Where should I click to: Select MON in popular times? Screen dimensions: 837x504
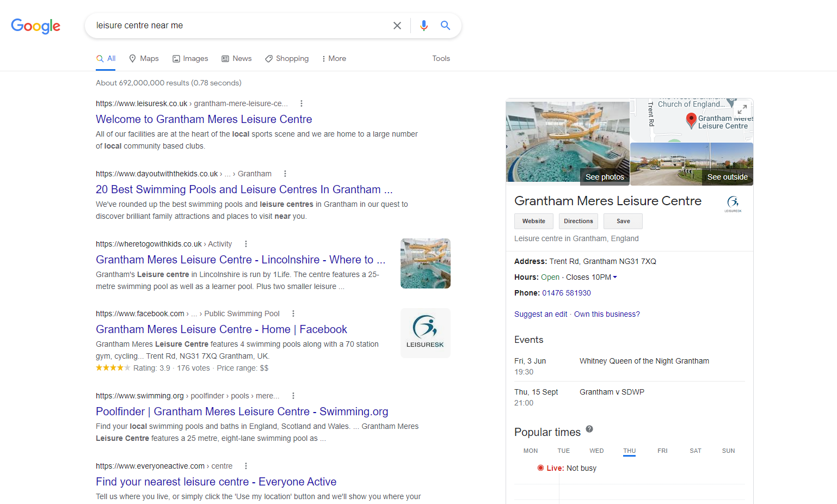click(531, 451)
